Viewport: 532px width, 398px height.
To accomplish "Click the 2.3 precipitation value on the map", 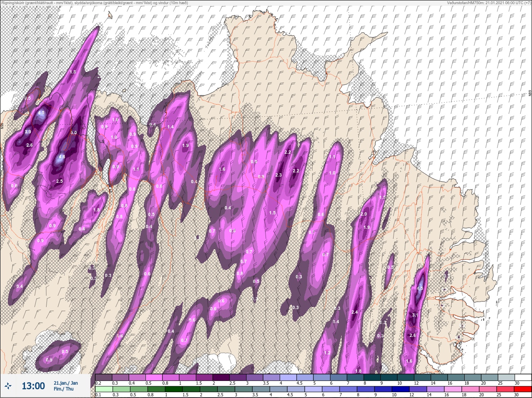I will 278,175.
